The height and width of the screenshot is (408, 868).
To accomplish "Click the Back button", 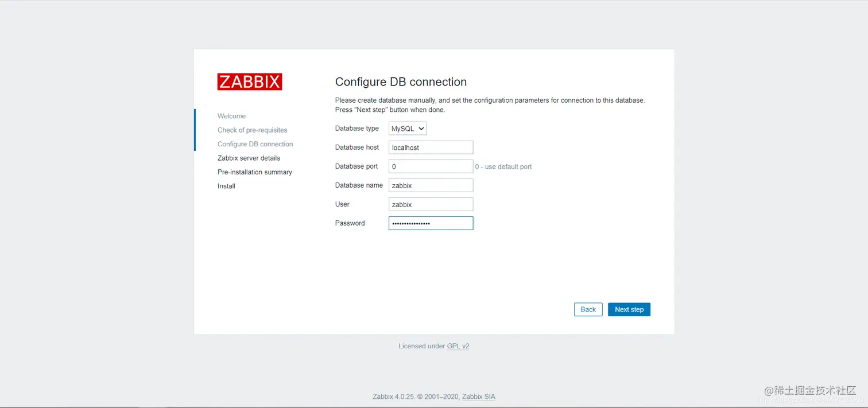I will 588,309.
